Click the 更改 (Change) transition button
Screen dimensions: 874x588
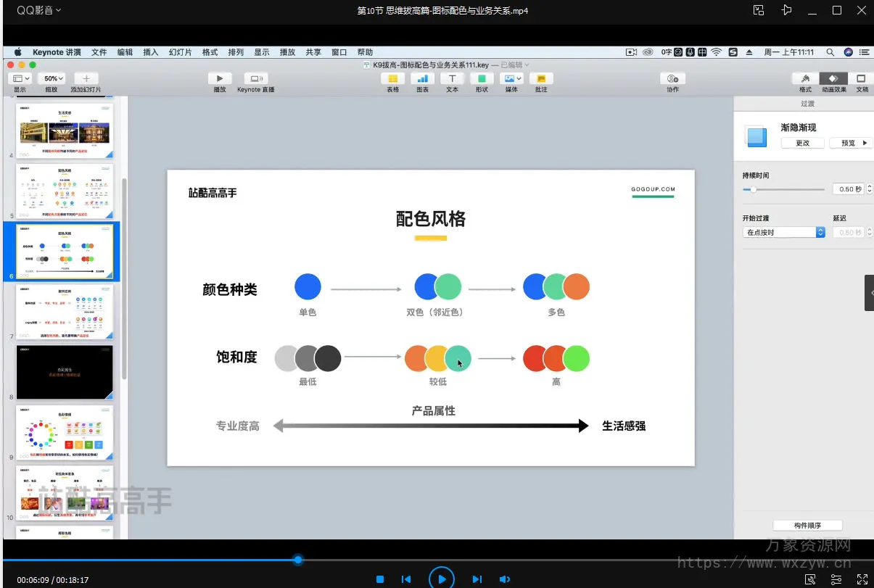[x=802, y=143]
